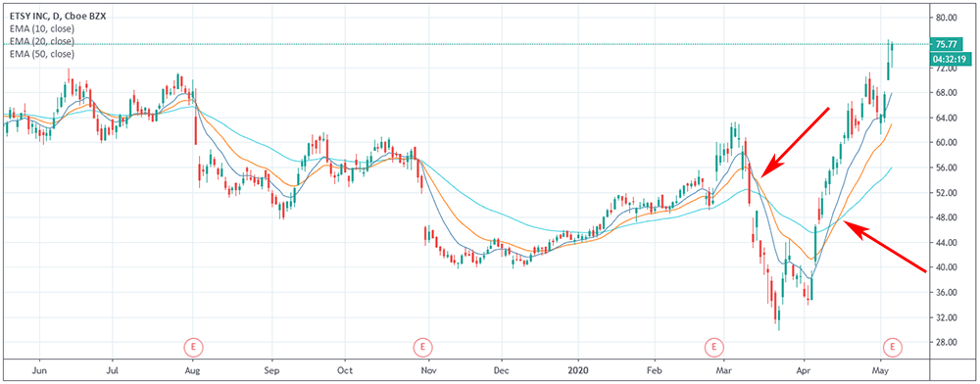Screen dimensions: 980x384
Task: Click the 68.00 price axis label
Action: (x=947, y=93)
